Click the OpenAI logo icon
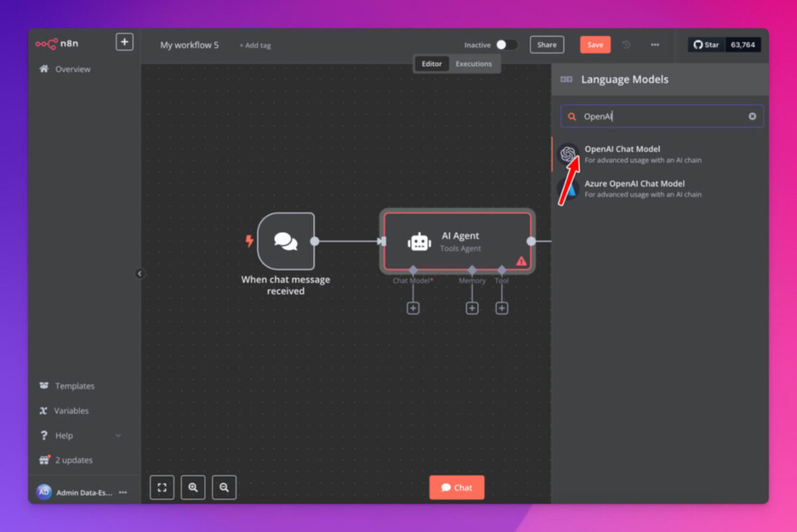This screenshot has width=797, height=532. pyautogui.click(x=567, y=154)
